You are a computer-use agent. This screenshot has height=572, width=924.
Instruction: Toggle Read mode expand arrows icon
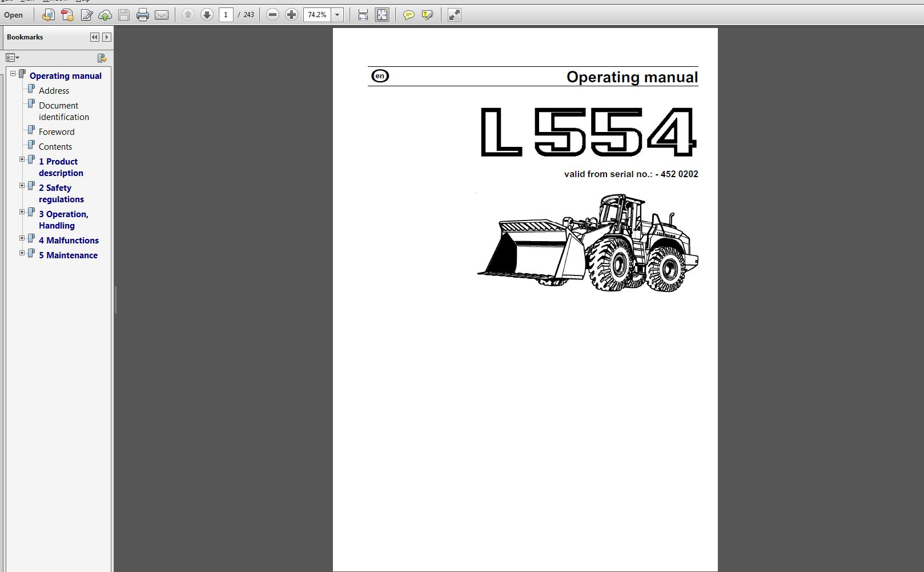454,15
